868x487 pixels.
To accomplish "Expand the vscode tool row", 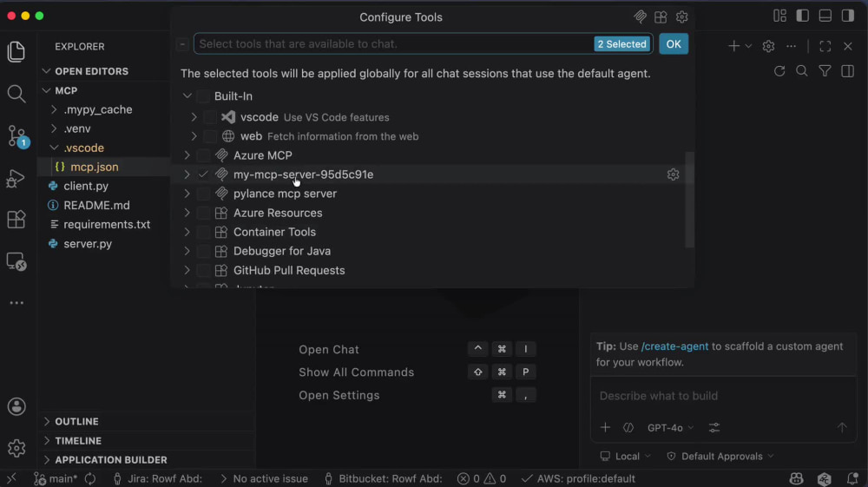I will pyautogui.click(x=194, y=117).
